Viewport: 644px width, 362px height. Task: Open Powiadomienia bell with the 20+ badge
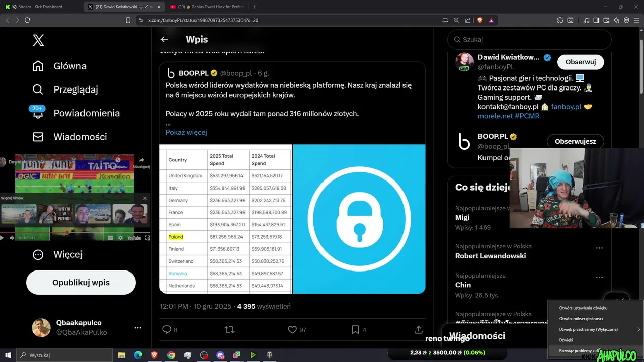(76, 113)
